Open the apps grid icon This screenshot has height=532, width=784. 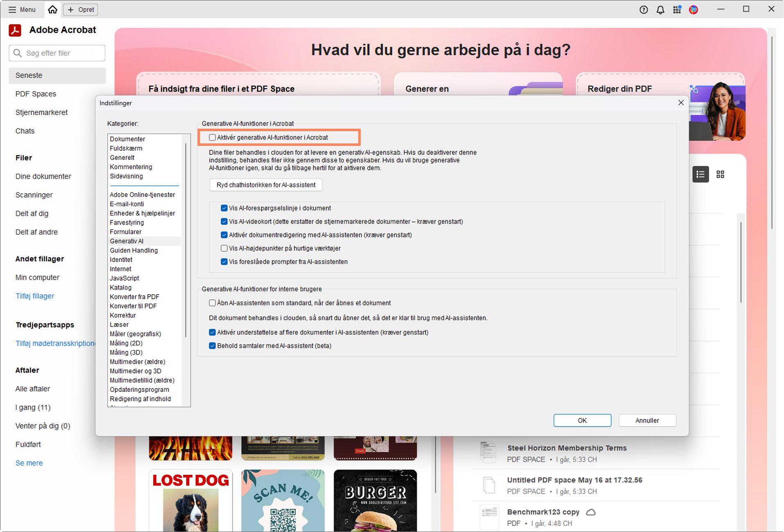tap(677, 10)
